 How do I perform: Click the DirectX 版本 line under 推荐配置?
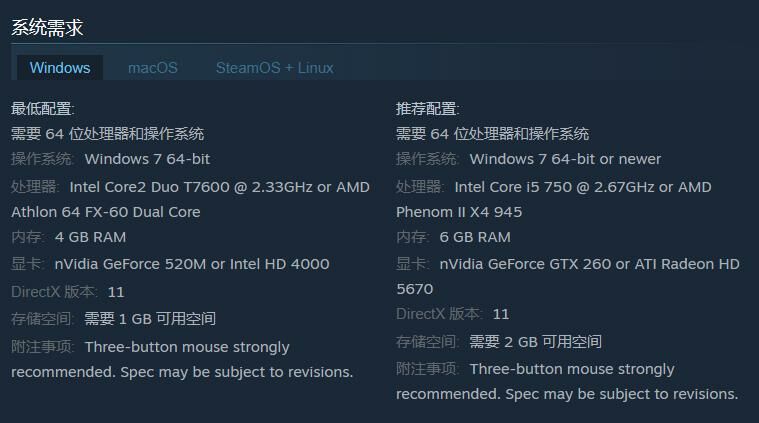pyautogui.click(x=453, y=314)
